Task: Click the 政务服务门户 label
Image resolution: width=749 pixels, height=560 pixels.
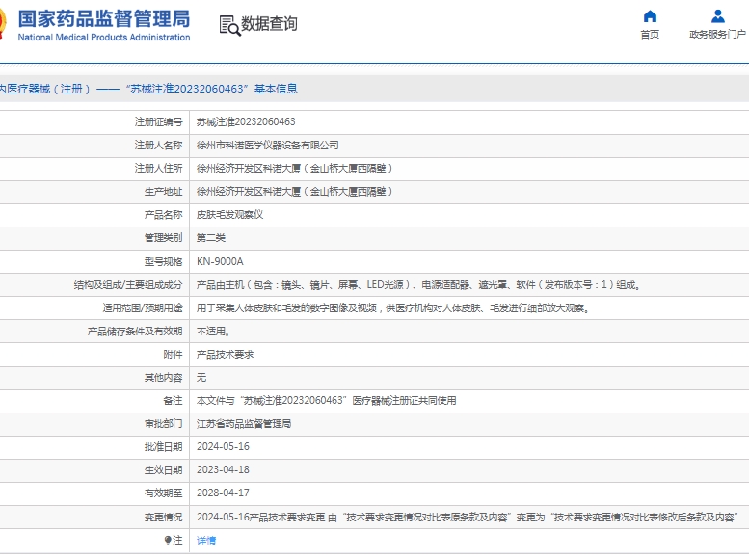Action: tap(717, 35)
